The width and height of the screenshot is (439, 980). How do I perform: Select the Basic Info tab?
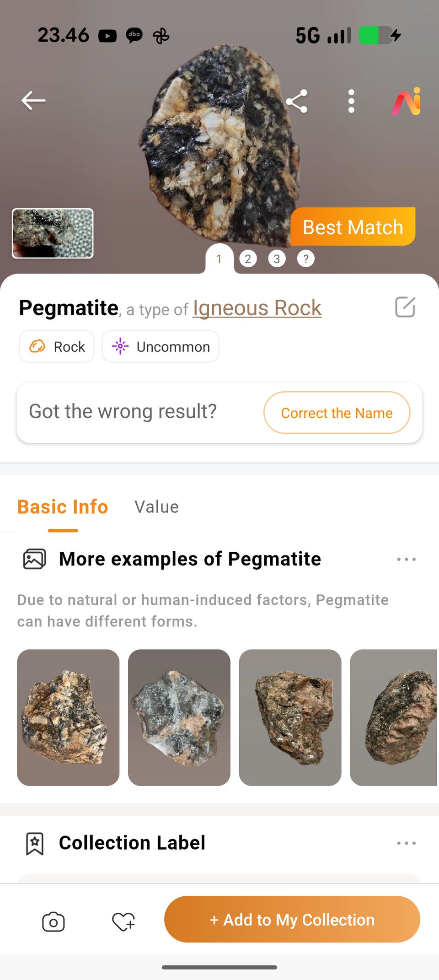[63, 507]
